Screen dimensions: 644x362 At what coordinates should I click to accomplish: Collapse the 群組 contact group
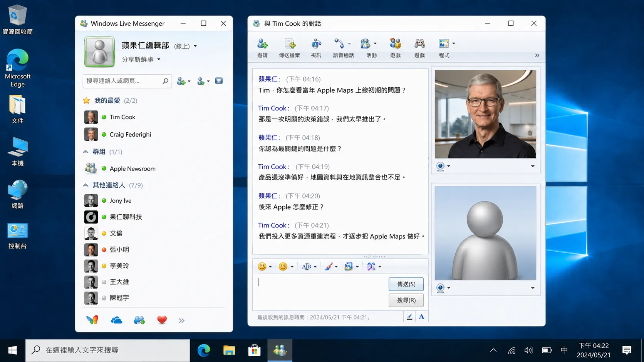[x=86, y=152]
